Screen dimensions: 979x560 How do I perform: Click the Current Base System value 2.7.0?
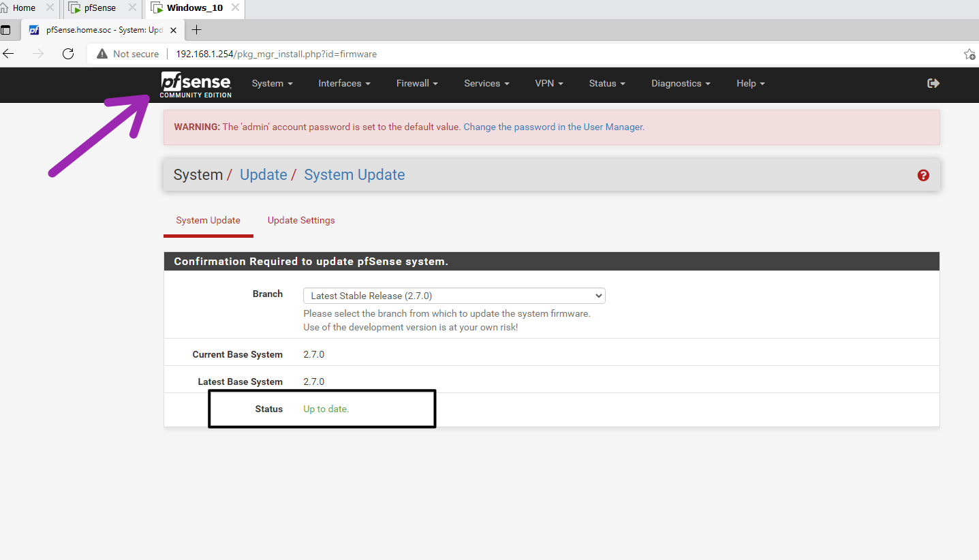[314, 354]
